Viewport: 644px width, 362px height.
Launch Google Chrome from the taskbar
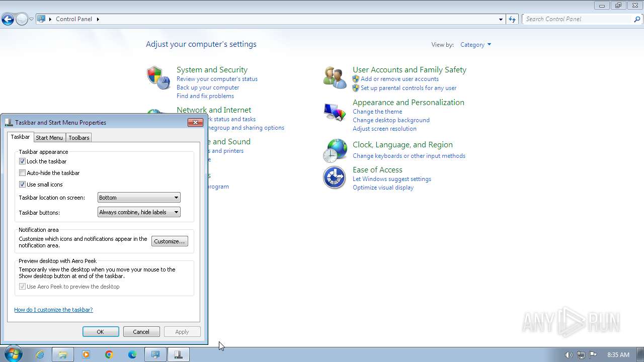click(109, 354)
